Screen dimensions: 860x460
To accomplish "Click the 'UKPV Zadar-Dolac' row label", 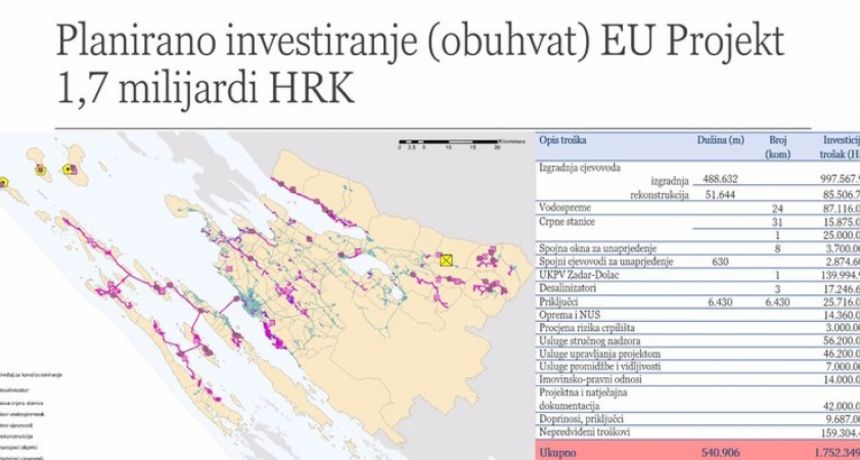I will (x=579, y=275).
